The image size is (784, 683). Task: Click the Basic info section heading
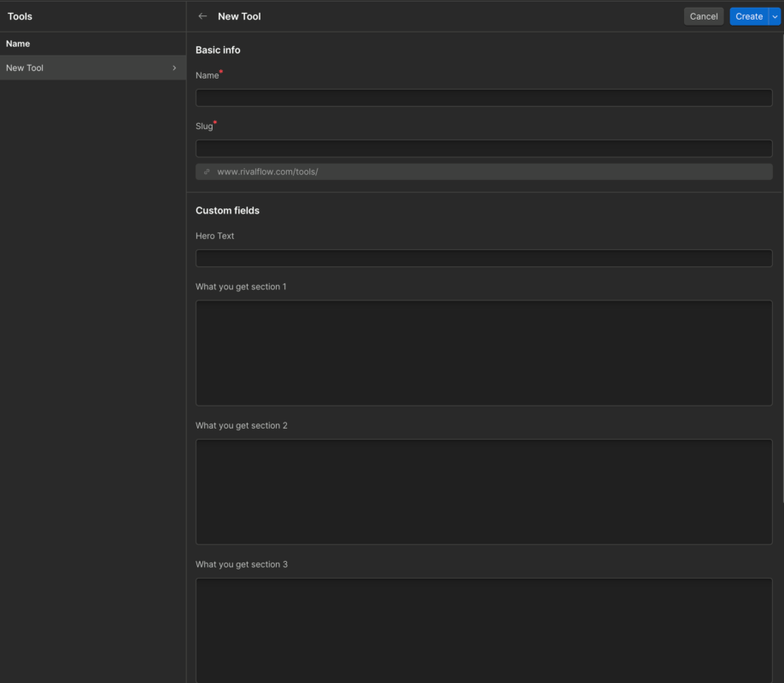(218, 50)
